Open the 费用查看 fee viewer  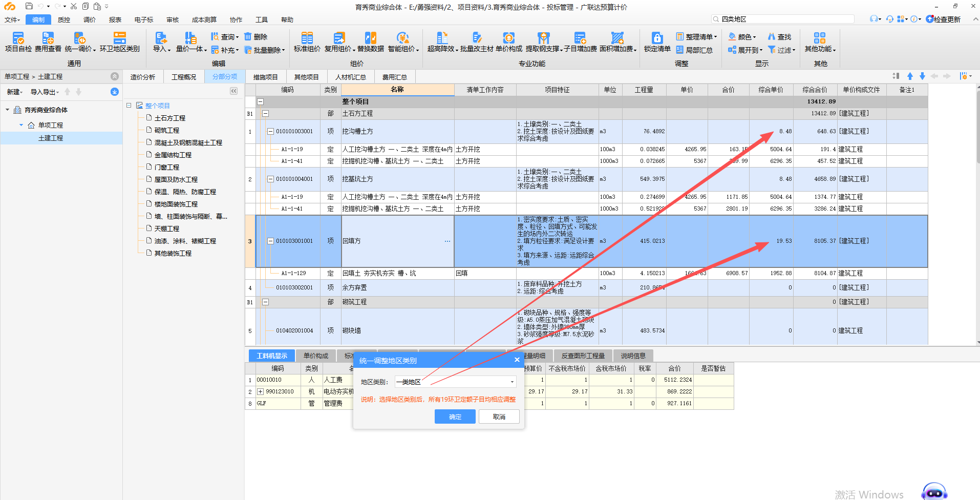pyautogui.click(x=48, y=41)
